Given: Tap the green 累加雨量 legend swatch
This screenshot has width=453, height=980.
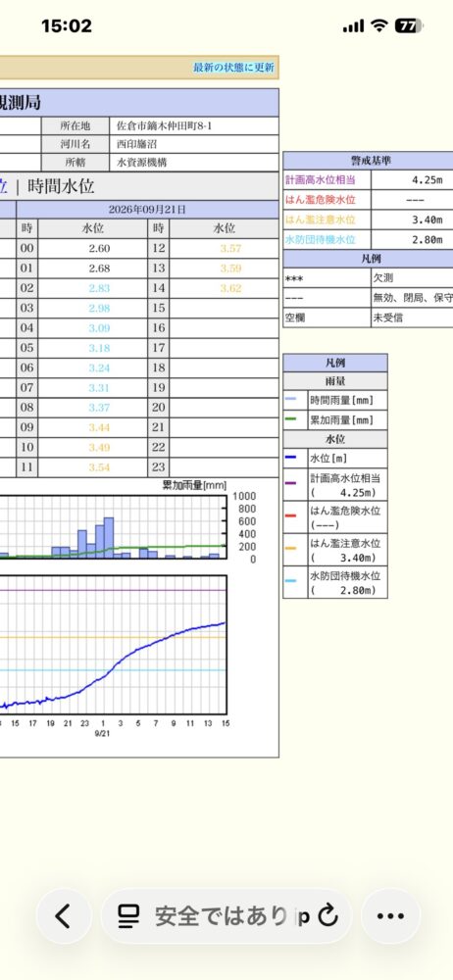Looking at the screenshot, I should [x=290, y=420].
